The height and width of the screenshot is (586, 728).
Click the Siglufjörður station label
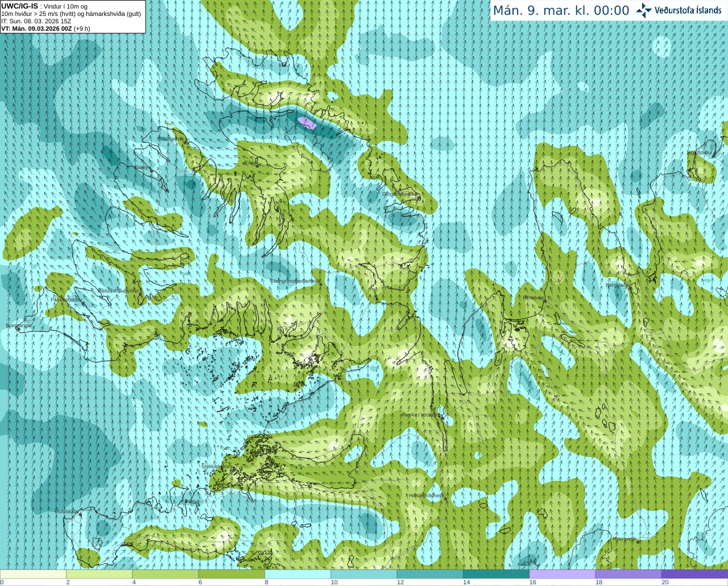[x=700, y=152]
